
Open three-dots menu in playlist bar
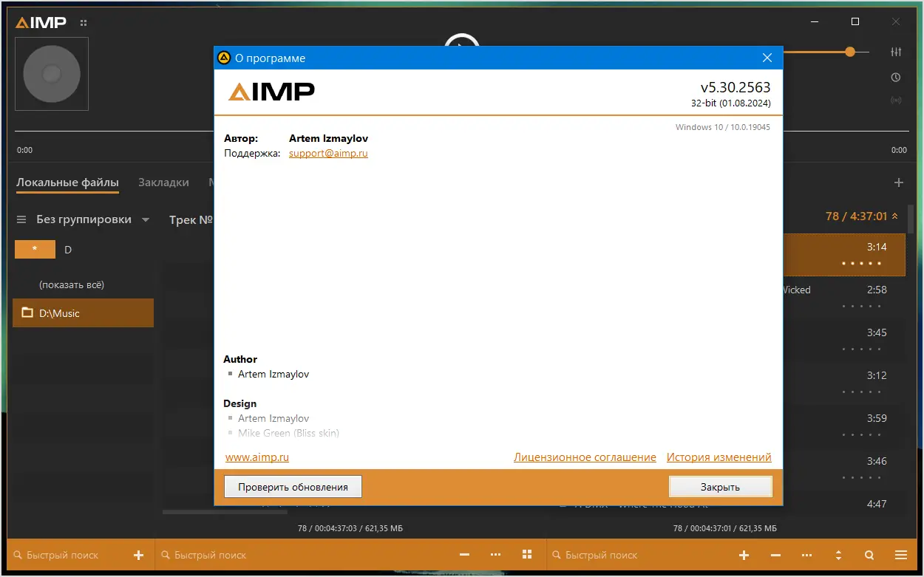pos(807,555)
